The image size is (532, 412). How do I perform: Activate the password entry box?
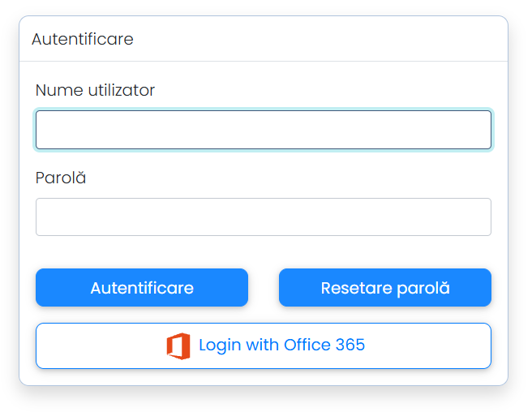coord(263,217)
